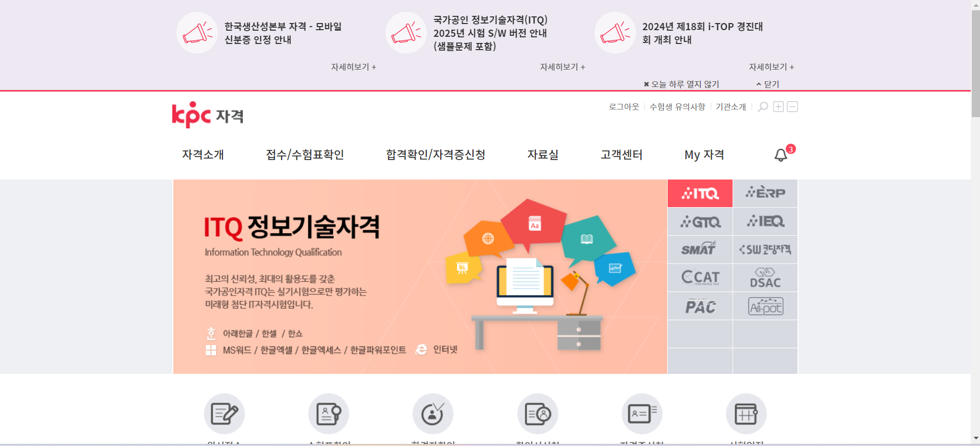
Task: Select the IEQ qualification tile
Action: 765,221
